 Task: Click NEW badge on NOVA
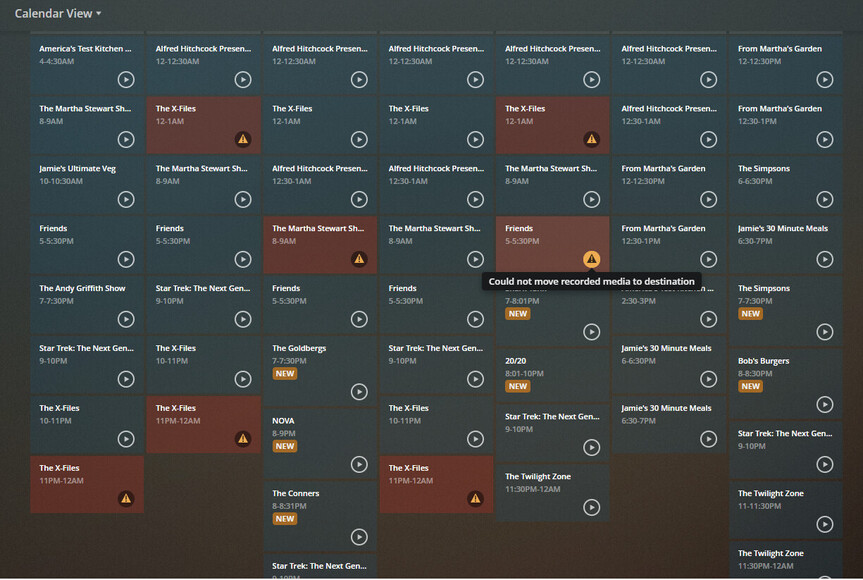pyautogui.click(x=285, y=446)
